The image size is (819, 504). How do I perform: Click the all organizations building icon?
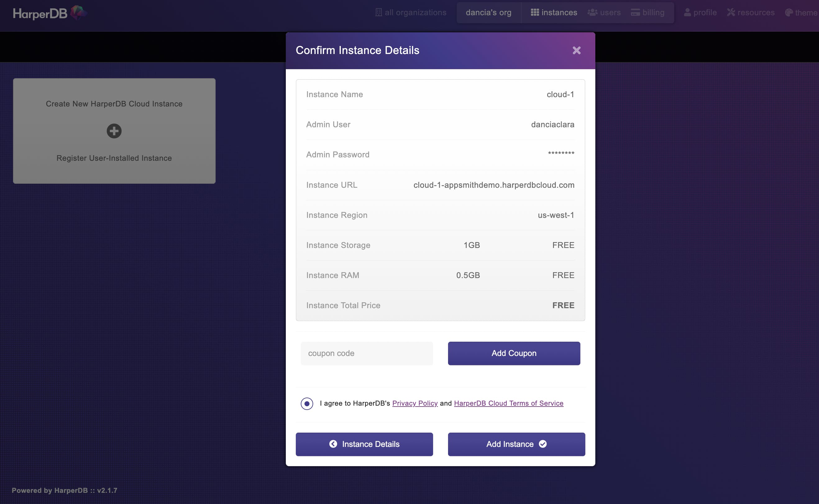pyautogui.click(x=378, y=12)
